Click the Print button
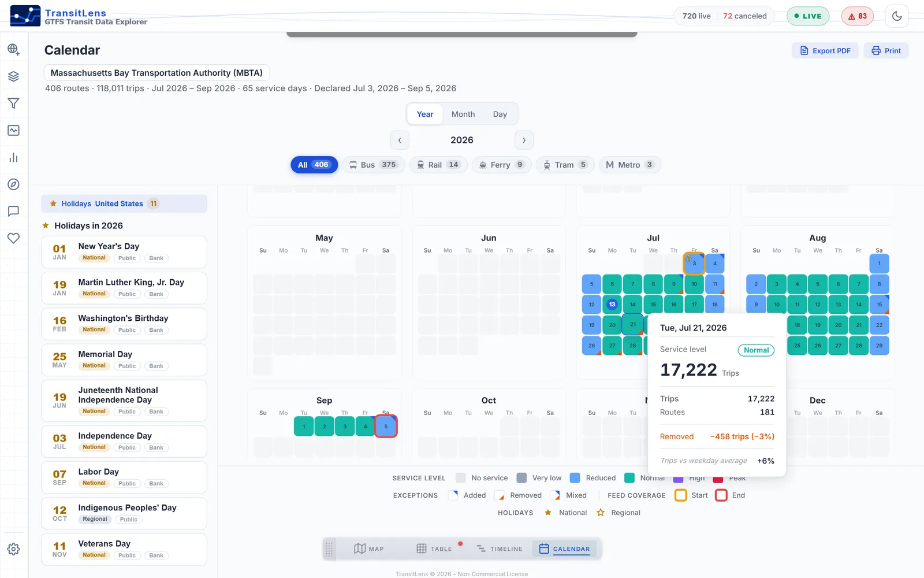This screenshot has width=924, height=578. click(x=886, y=51)
